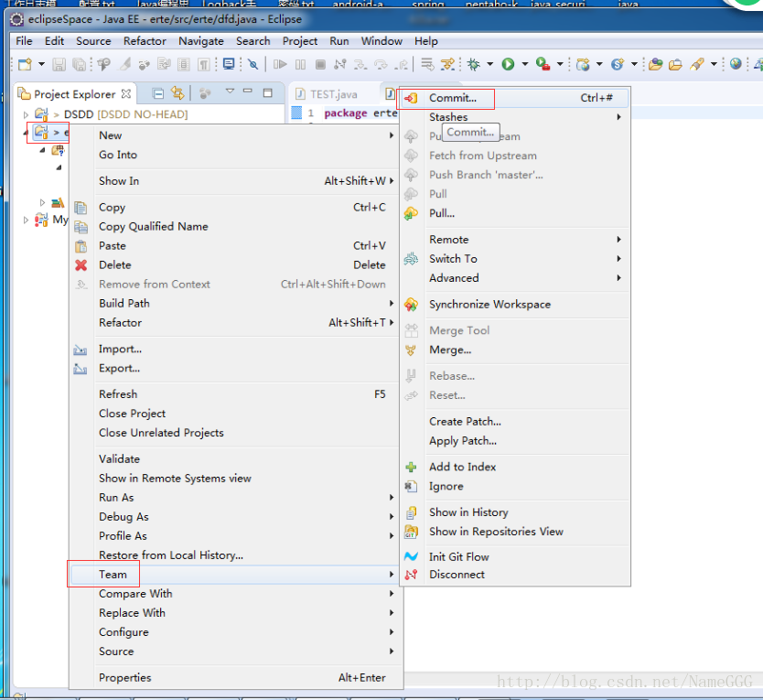Click Pull... with the yellow icon
The image size is (763, 700).
point(515,213)
